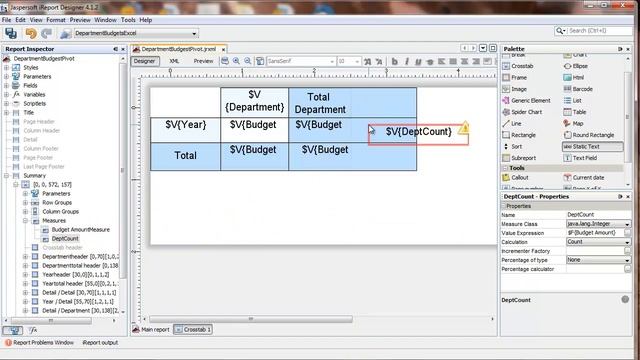Viewport: 640px width, 360px height.
Task: Toggle bold formatting button
Action: click(395, 61)
